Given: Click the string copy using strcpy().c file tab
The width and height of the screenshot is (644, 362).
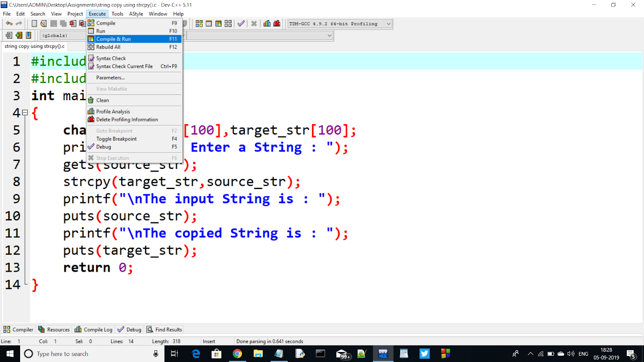Looking at the screenshot, I should click(34, 46).
